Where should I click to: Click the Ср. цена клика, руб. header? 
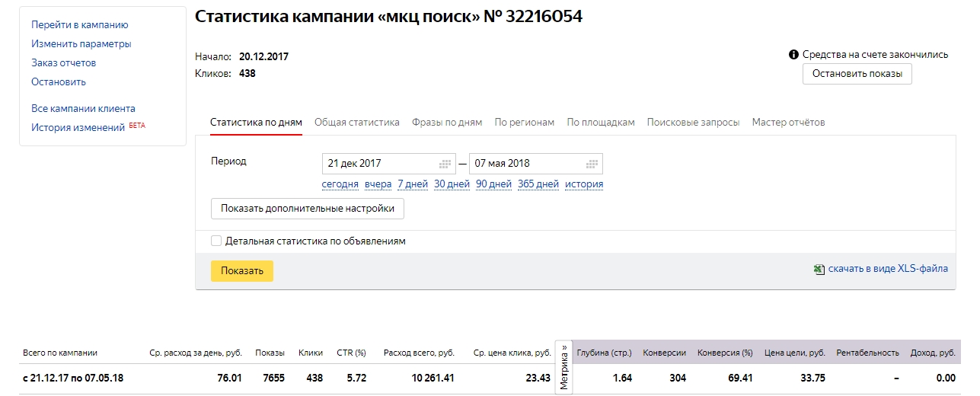(x=512, y=353)
